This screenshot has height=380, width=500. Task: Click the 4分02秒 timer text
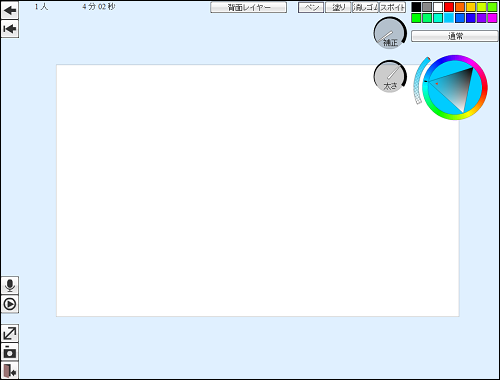click(99, 7)
